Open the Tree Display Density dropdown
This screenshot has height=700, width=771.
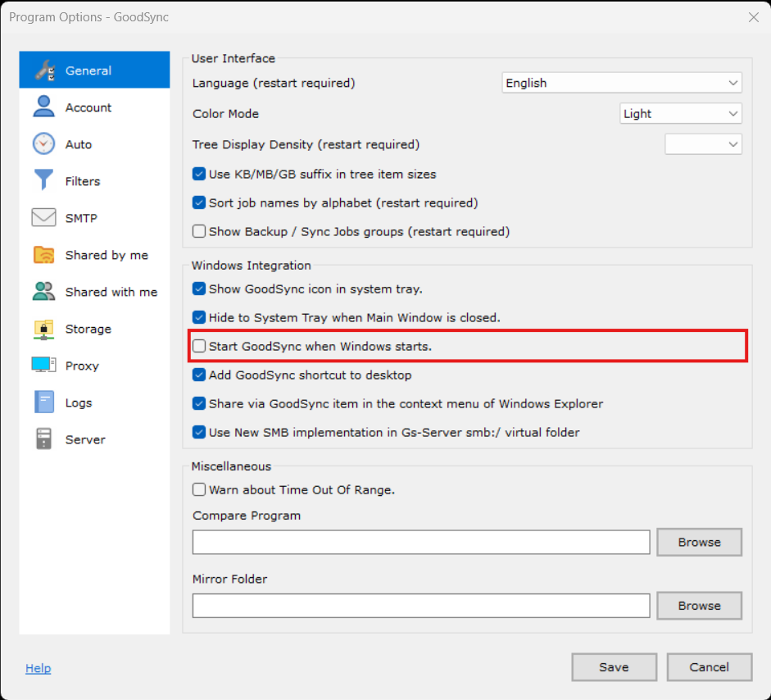coord(703,144)
